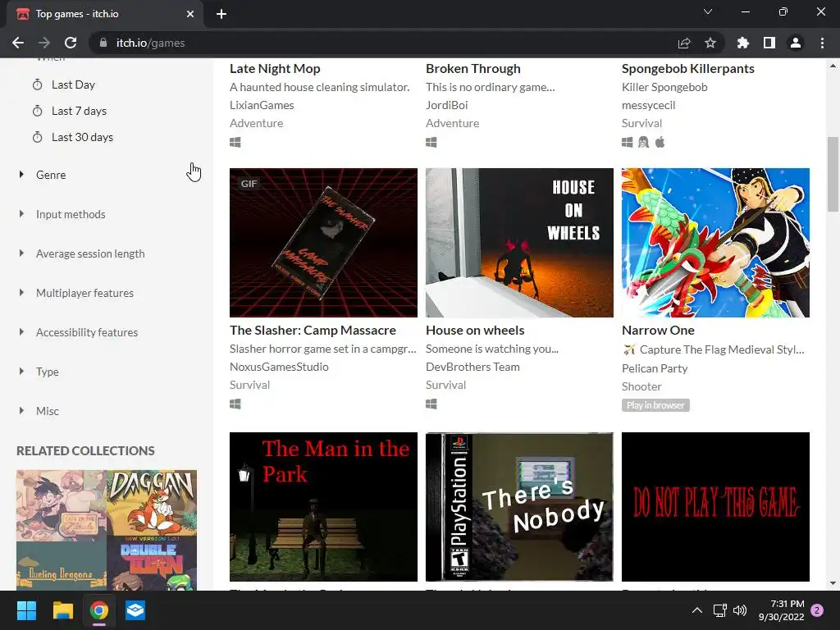The image size is (840, 630).
Task: Click the tab search chevron
Action: pyautogui.click(x=708, y=11)
